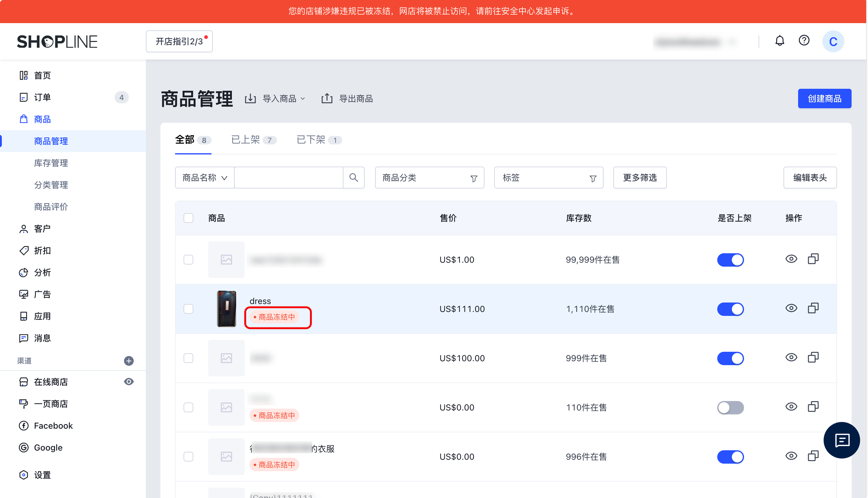Open 应用 in the sidebar
The width and height of the screenshot is (868, 498).
click(x=73, y=316)
